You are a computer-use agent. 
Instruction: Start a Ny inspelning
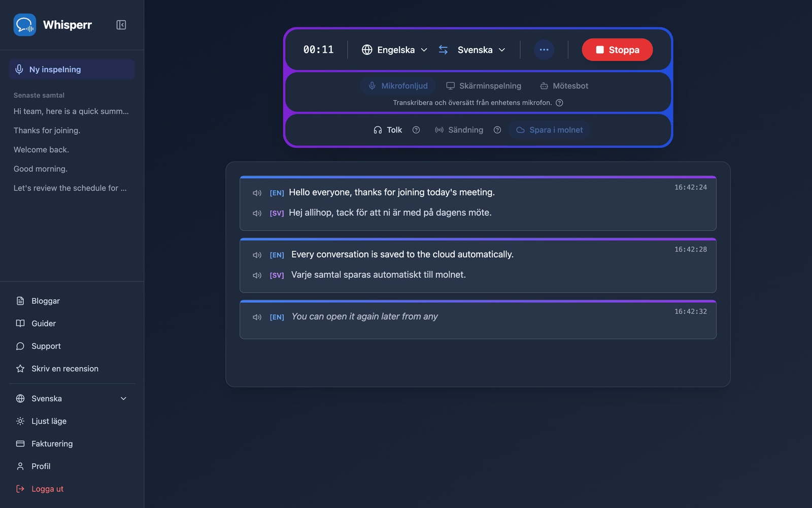[72, 70]
